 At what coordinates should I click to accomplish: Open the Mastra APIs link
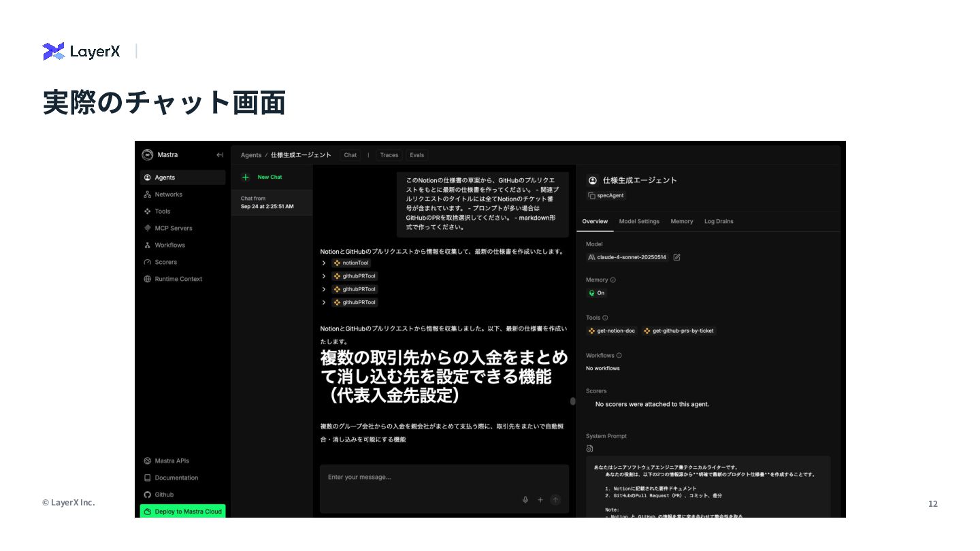pos(182,461)
